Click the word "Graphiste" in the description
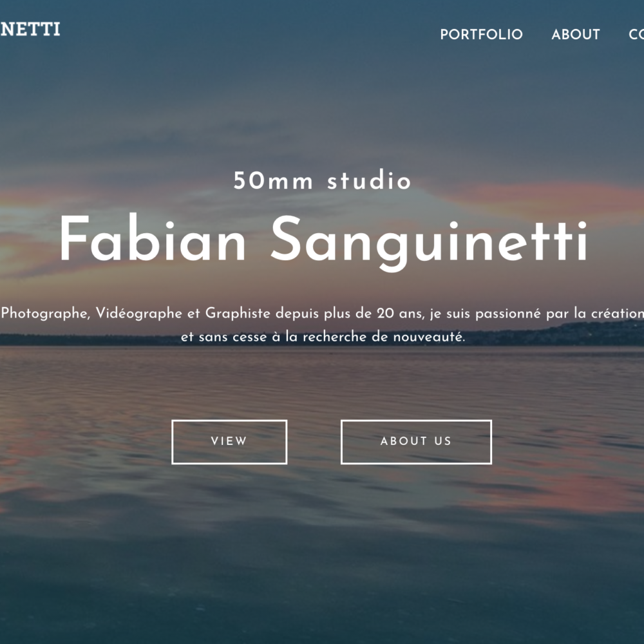Image resolution: width=644 pixels, height=644 pixels. coord(238,314)
